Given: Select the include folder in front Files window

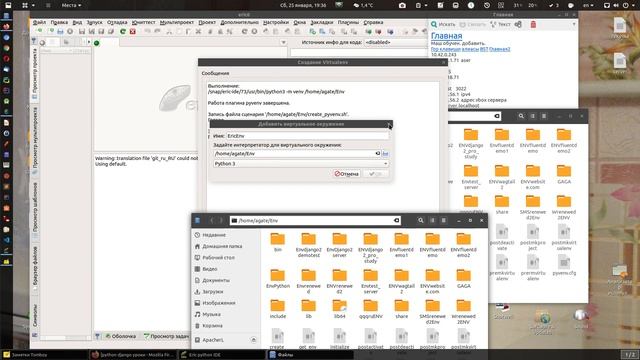Looking at the screenshot, I should pos(278,309).
